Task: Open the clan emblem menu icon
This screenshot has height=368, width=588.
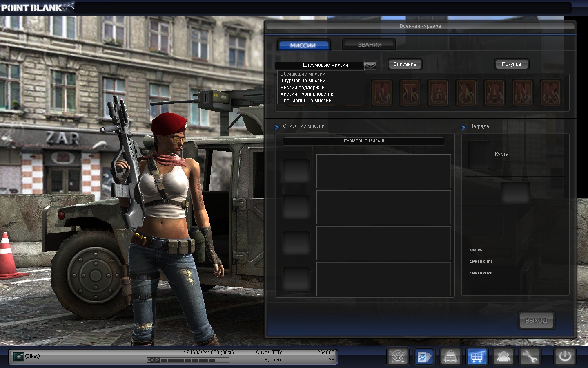Action: tap(398, 357)
